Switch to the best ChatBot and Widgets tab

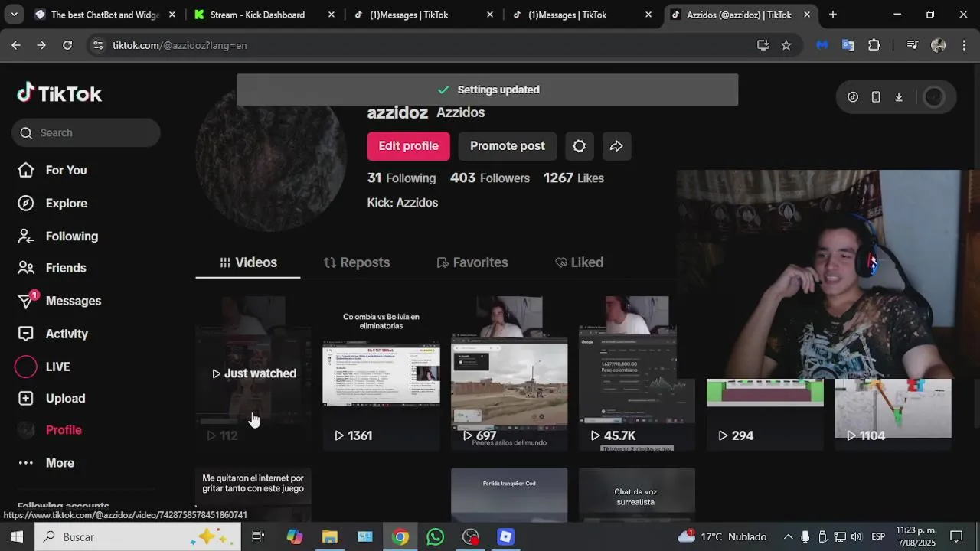point(105,15)
